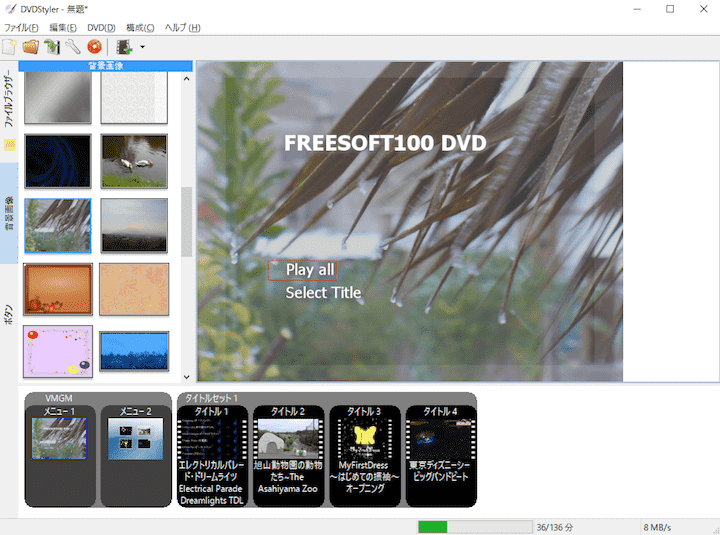Choose the orange autumn pumpkin background
The height and width of the screenshot is (535, 720).
pos(58,289)
